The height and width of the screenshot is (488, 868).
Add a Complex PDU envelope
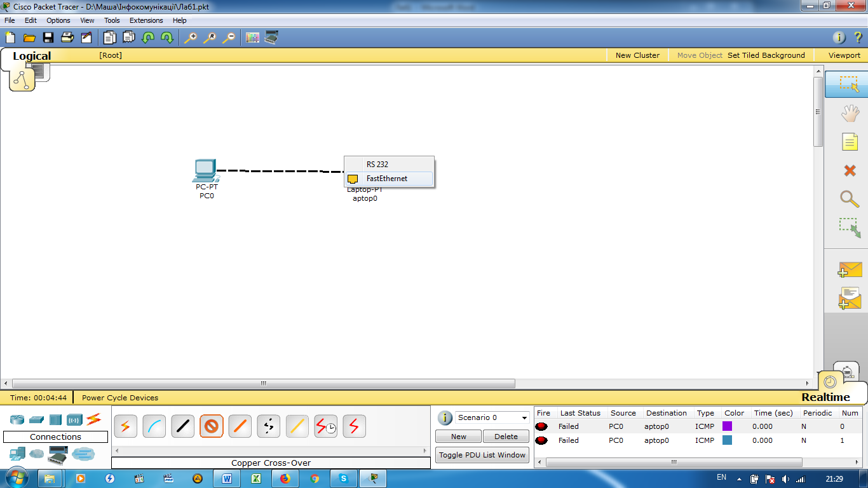coord(850,298)
